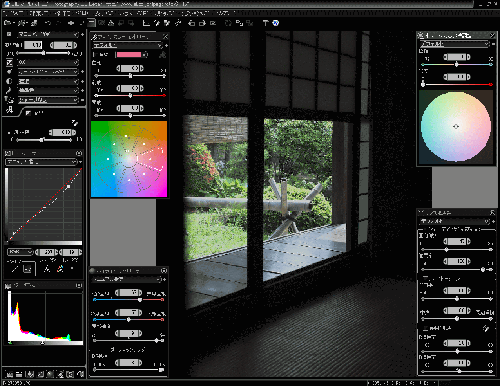Click the rotate-right icon in the top toolbar
Viewport: 500px width, 386px height.
pyautogui.click(x=202, y=23)
